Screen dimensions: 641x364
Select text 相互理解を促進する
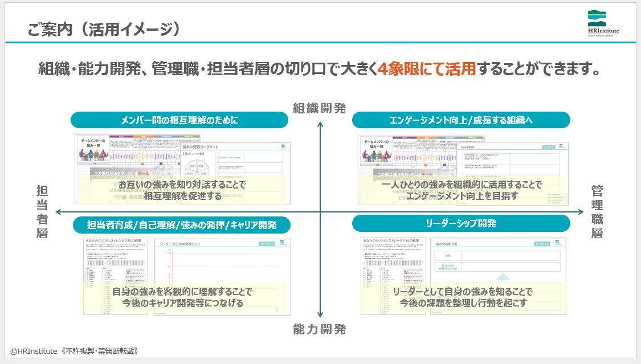[182, 196]
